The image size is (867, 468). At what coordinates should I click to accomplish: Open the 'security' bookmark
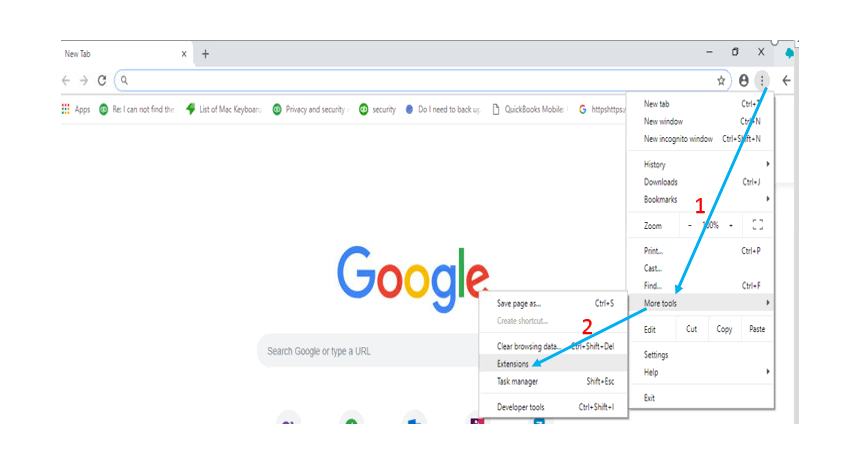coord(377,110)
